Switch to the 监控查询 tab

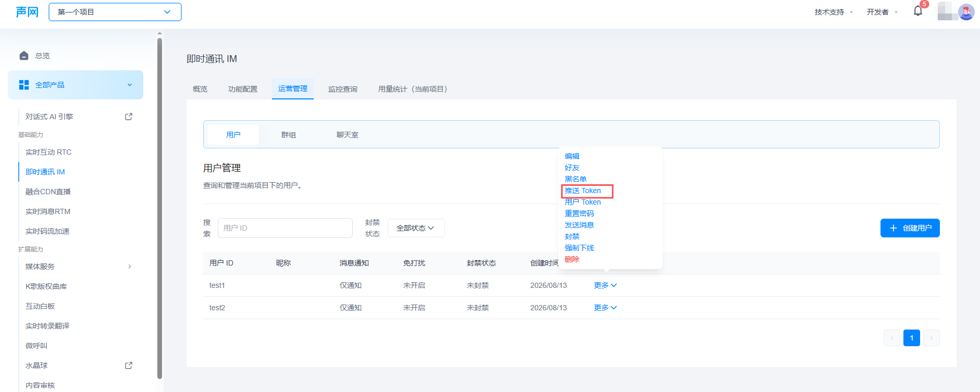[343, 89]
